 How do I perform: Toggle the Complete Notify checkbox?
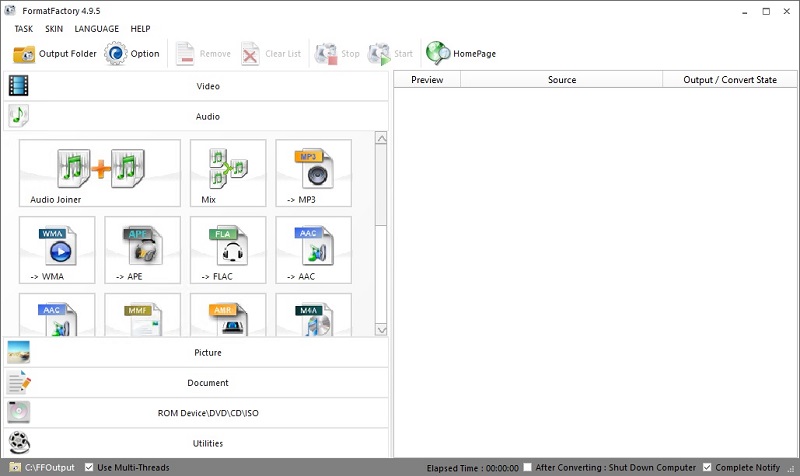point(707,467)
